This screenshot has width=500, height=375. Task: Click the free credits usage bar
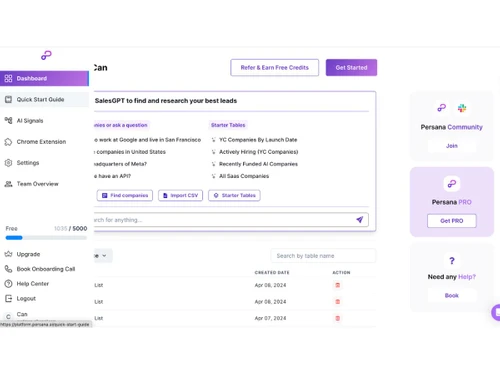click(46, 238)
